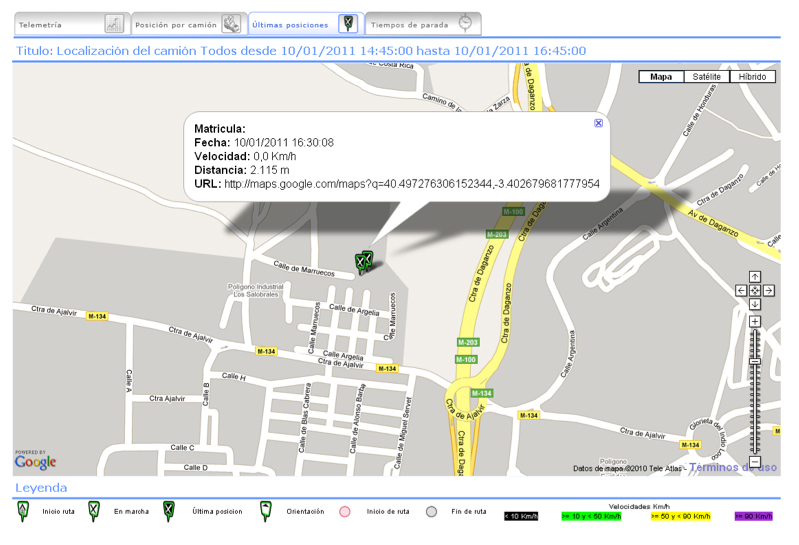Click the black < 10 Km/h swatch

[x=521, y=516]
